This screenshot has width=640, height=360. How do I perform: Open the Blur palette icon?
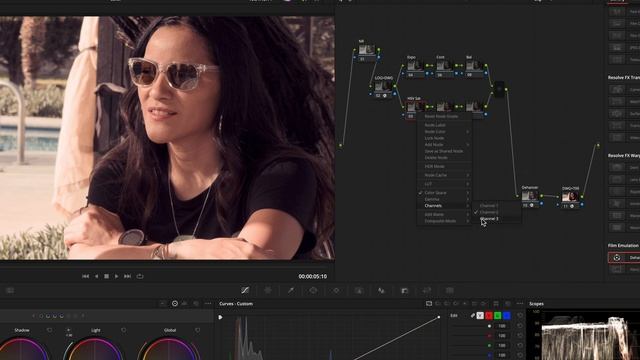tap(381, 290)
